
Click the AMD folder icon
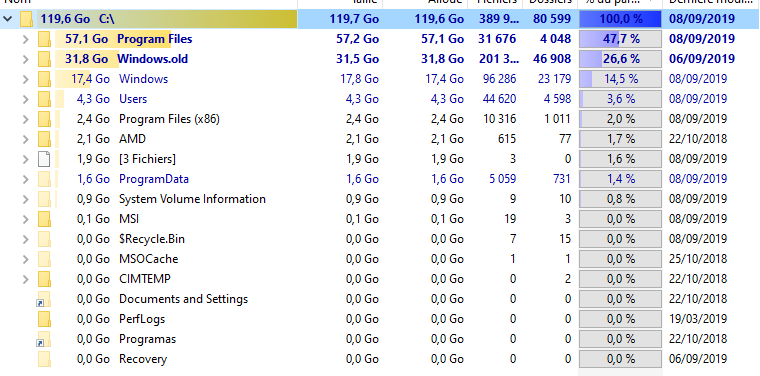(x=45, y=139)
